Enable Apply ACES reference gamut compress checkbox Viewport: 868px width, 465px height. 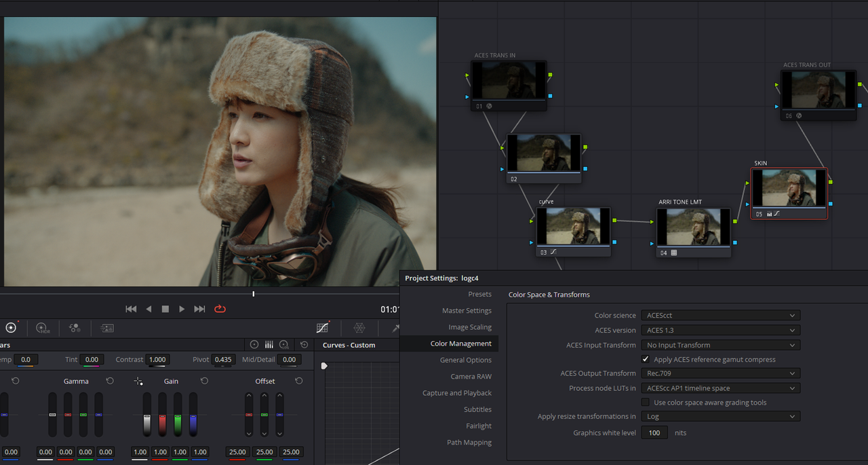[646, 359]
